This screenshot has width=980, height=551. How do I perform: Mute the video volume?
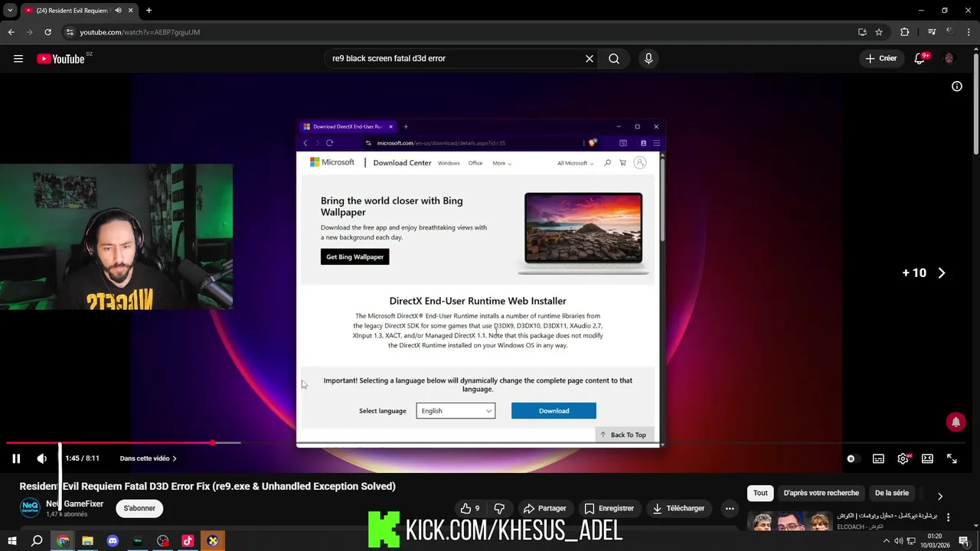(x=41, y=458)
